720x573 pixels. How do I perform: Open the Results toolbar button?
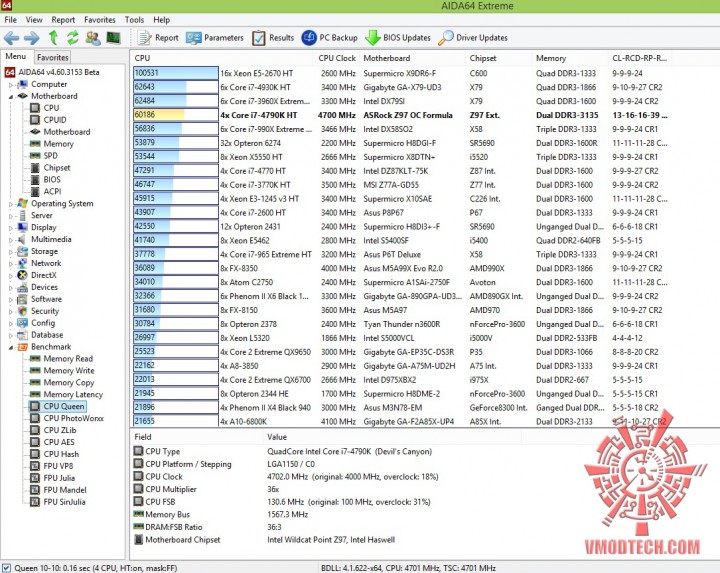273,38
